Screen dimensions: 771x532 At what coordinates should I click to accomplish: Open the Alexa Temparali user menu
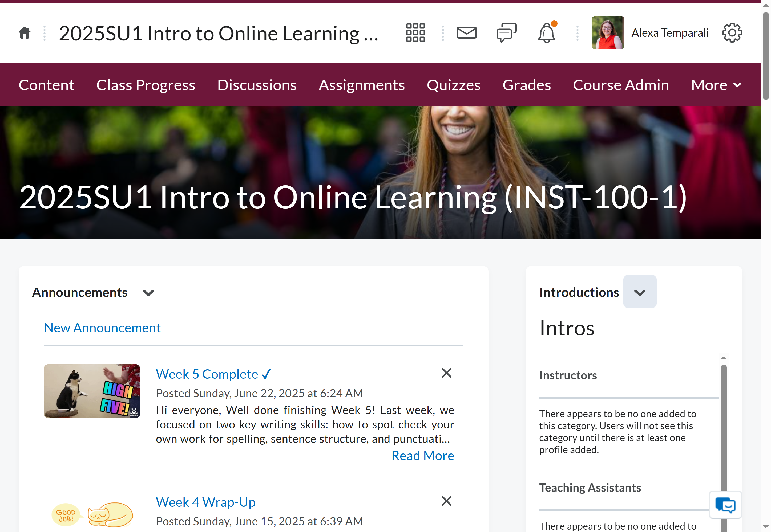click(x=650, y=33)
